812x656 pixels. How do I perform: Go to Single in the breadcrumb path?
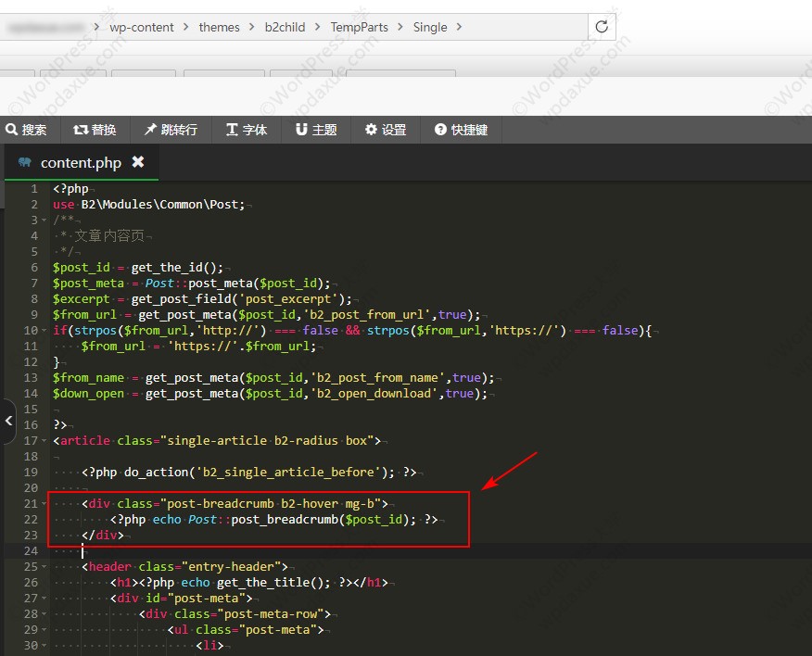[x=430, y=27]
